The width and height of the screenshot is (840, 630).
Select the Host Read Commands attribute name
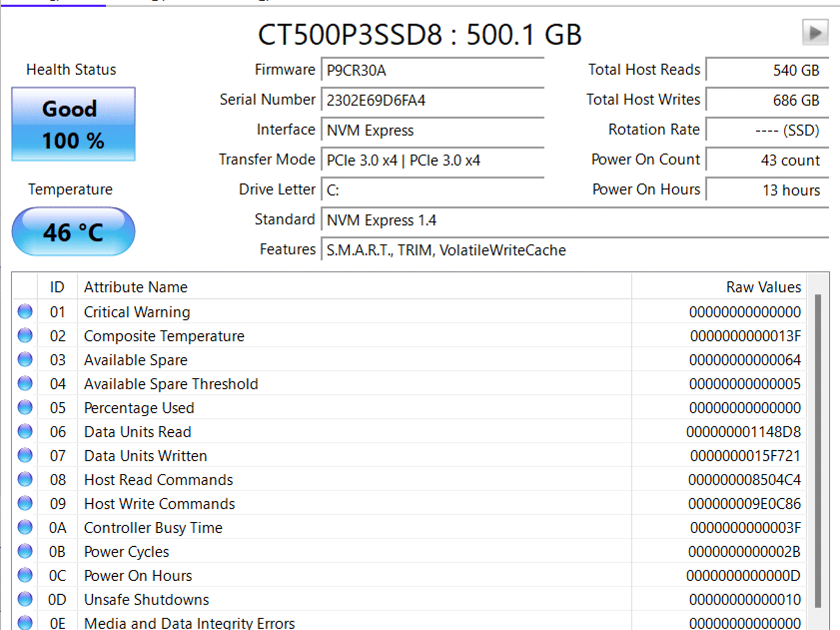point(158,479)
